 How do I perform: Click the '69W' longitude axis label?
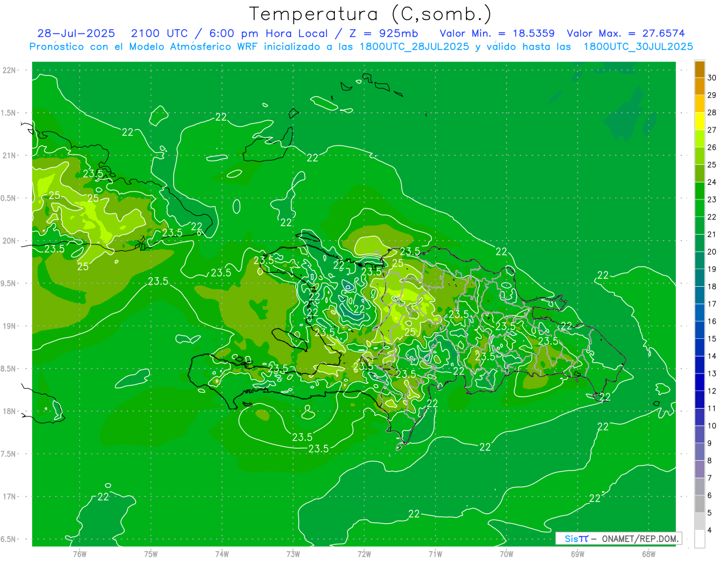coord(577,554)
